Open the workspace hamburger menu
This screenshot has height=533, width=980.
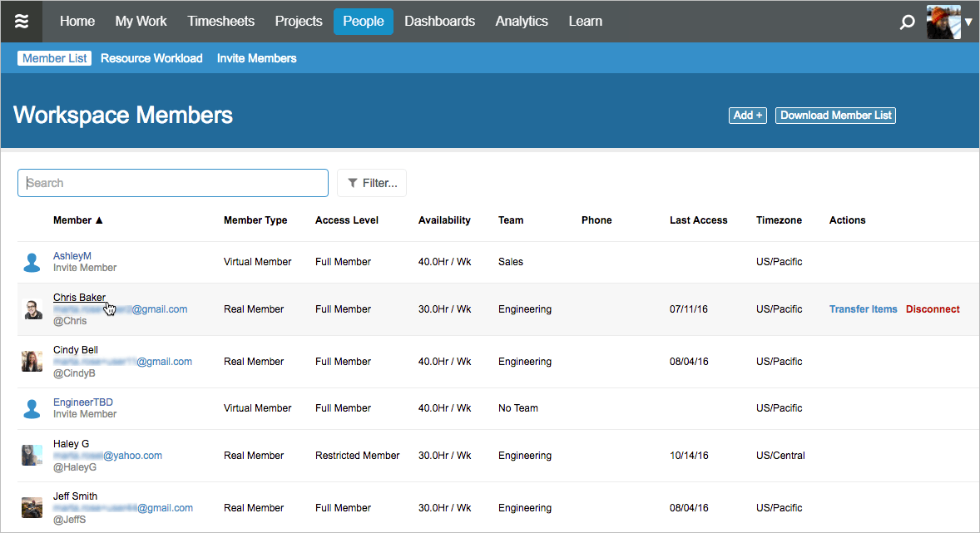tap(22, 21)
